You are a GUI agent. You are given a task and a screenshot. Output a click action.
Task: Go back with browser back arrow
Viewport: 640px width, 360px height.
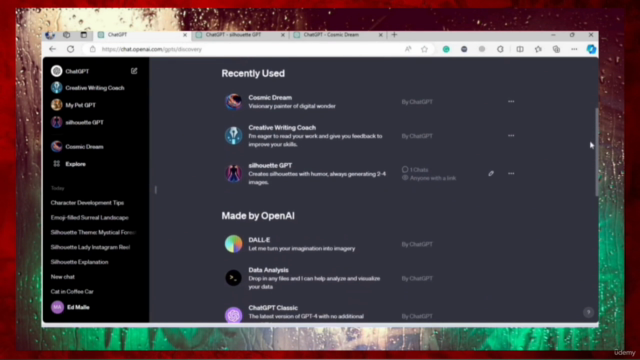tap(53, 49)
